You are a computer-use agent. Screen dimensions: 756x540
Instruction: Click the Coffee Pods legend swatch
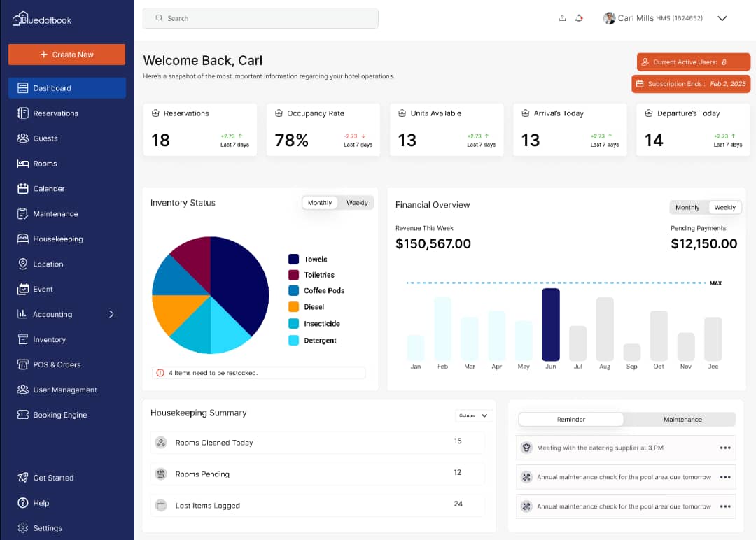coord(293,291)
